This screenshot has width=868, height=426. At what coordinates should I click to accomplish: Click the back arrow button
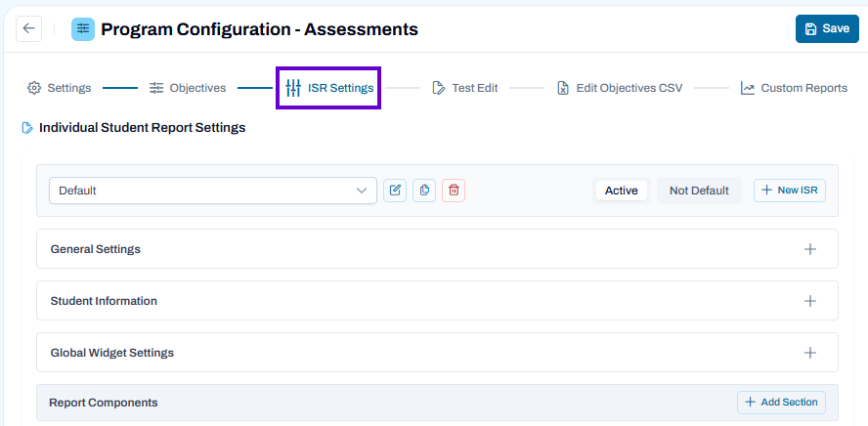[x=28, y=28]
